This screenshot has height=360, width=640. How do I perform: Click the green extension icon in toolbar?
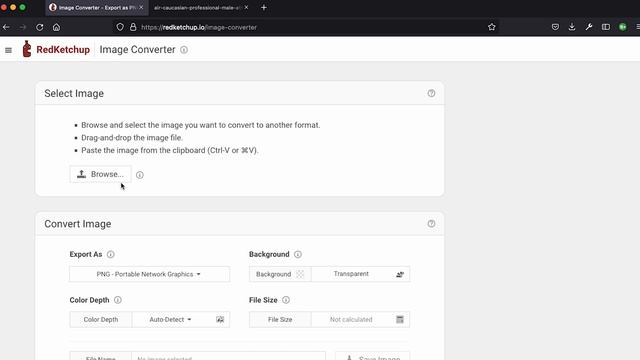pos(623,27)
